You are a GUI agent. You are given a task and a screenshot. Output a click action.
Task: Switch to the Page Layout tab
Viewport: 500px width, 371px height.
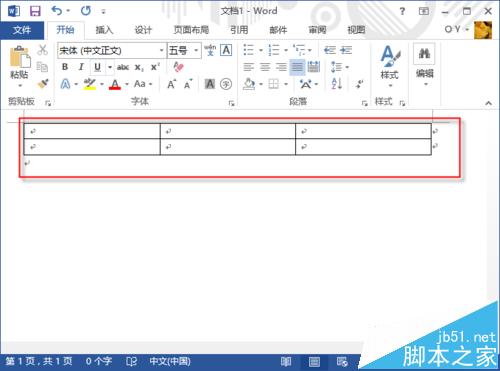[x=191, y=30]
